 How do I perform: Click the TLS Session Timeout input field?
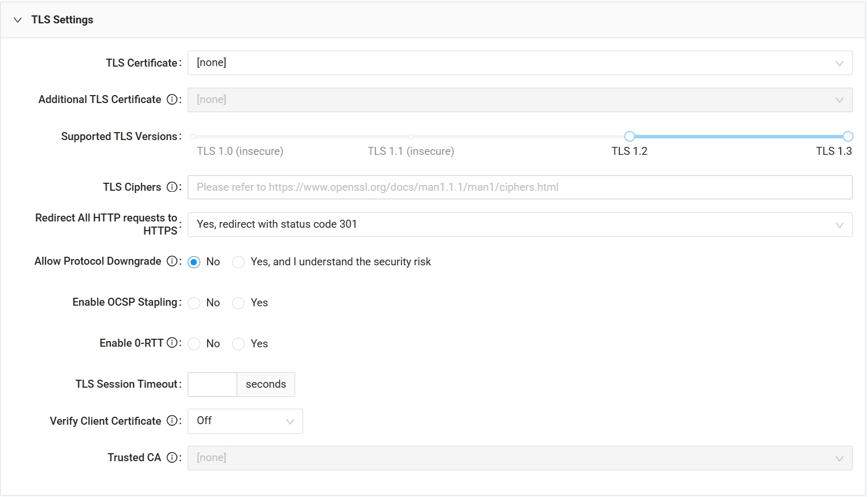(212, 384)
